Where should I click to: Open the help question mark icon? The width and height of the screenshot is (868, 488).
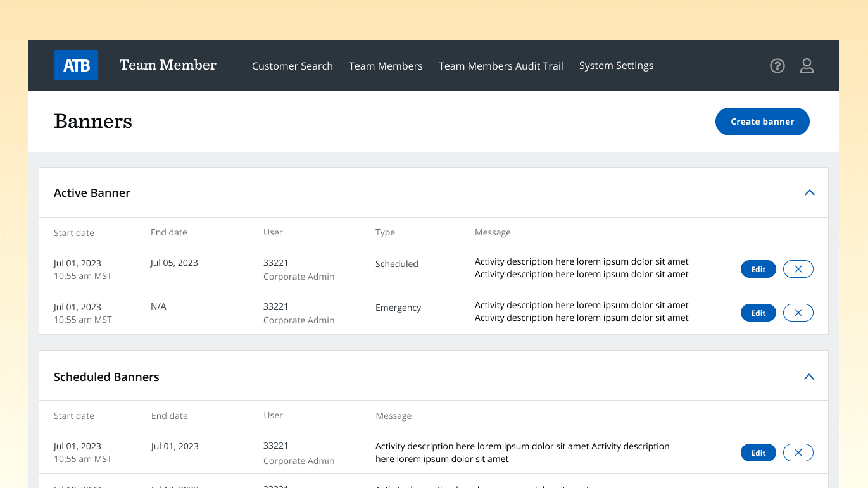[777, 66]
